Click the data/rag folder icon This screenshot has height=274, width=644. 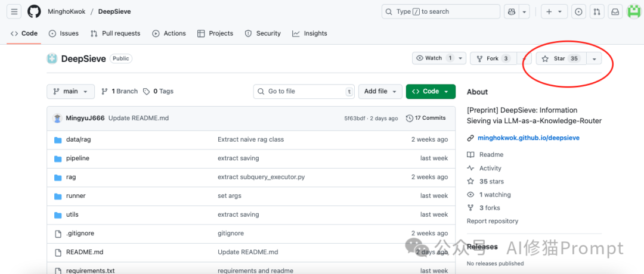click(58, 140)
